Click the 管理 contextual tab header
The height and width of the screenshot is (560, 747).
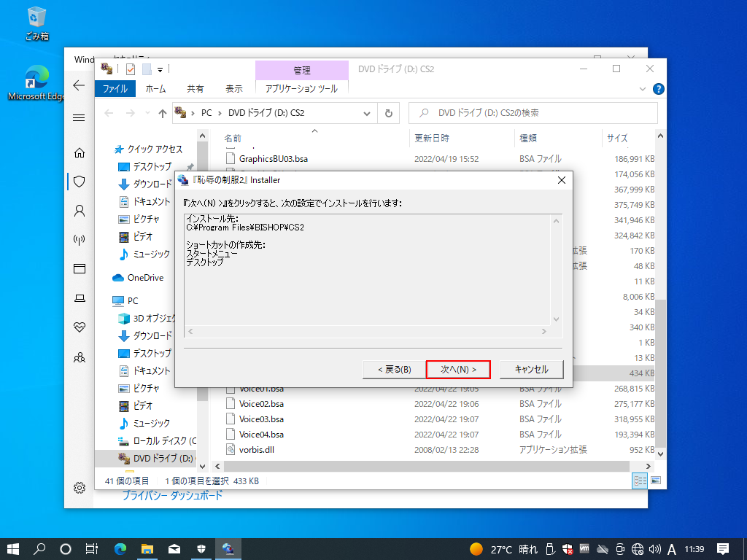(301, 71)
